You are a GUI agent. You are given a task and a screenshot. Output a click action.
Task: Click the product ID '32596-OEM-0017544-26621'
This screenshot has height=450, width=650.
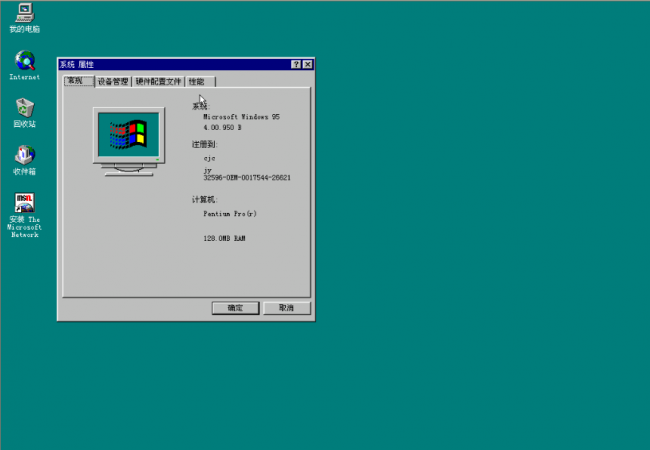click(247, 178)
